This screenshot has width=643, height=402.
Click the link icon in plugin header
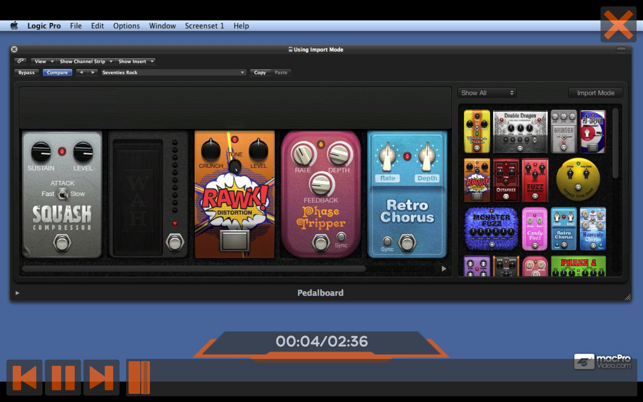tap(20, 61)
